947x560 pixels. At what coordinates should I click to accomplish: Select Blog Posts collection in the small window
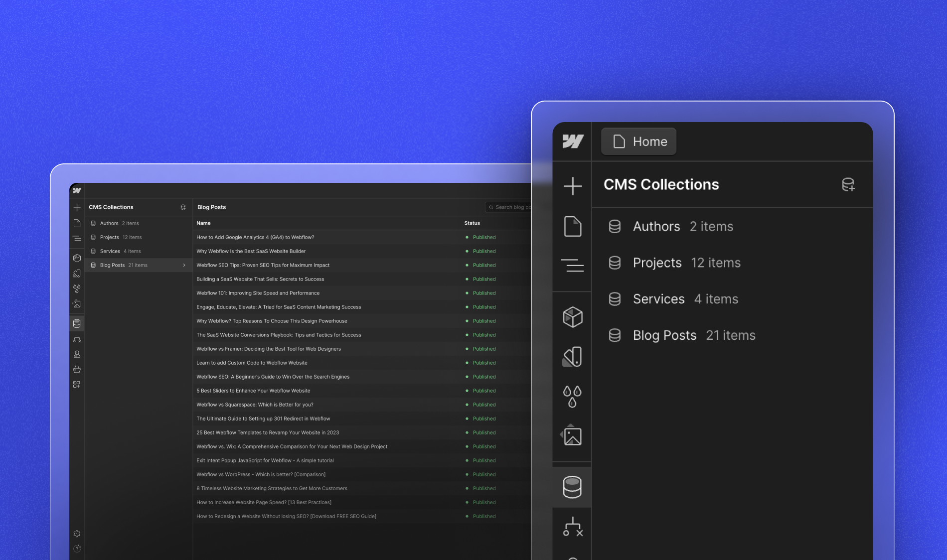139,265
